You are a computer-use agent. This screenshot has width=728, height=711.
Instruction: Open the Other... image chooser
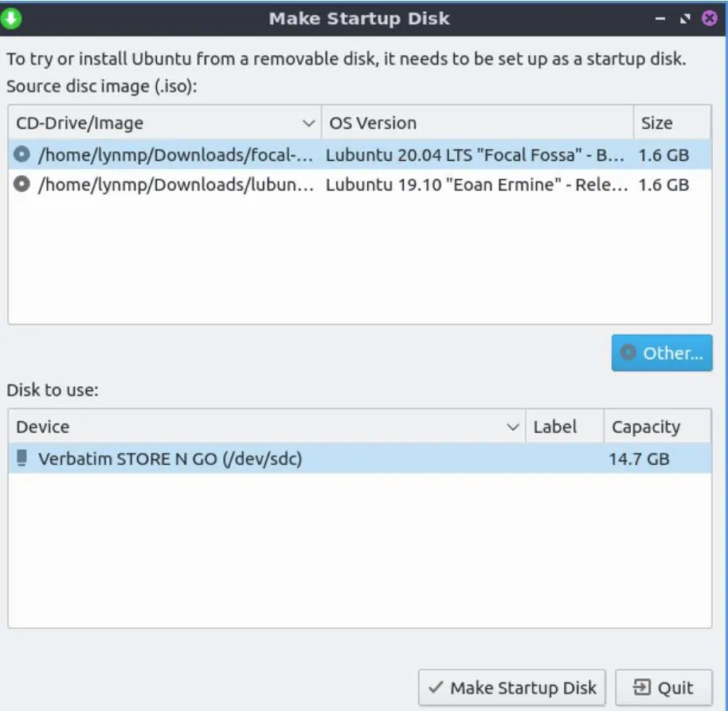662,353
